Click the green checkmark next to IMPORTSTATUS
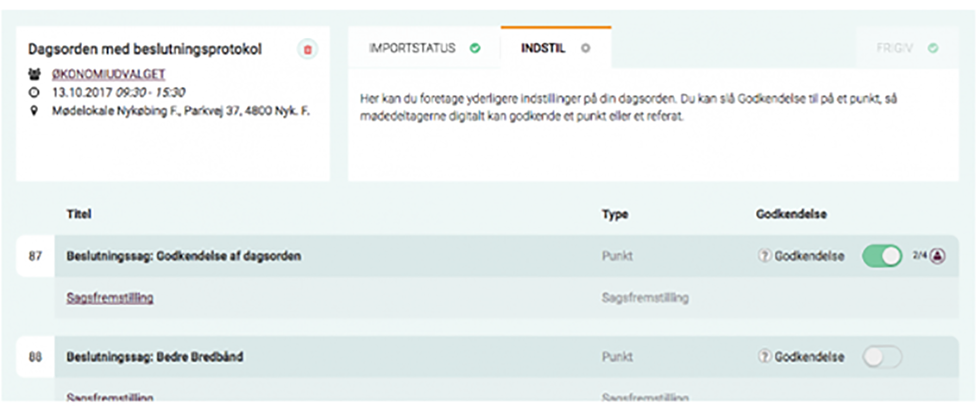This screenshot has width=980, height=410. [475, 48]
